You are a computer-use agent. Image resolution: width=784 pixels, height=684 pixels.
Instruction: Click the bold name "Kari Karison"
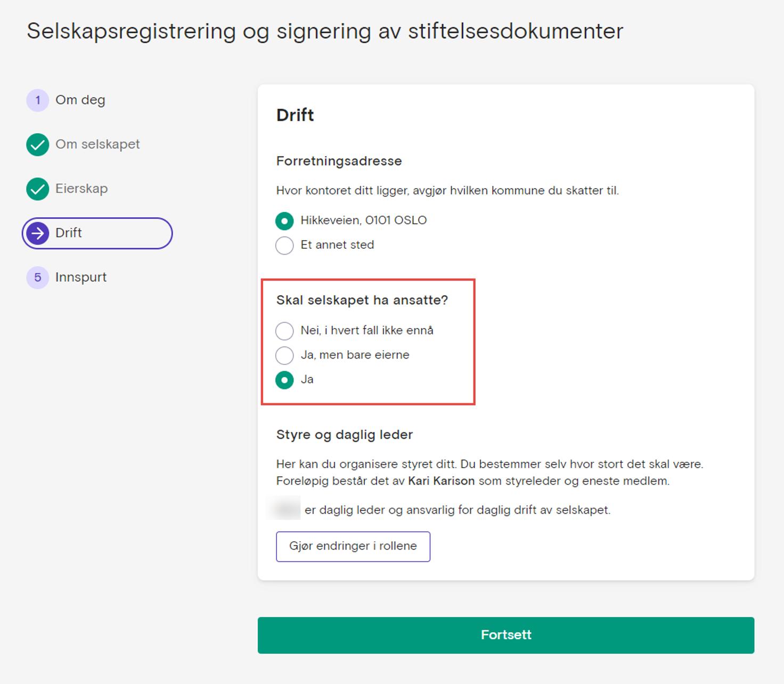click(x=440, y=481)
